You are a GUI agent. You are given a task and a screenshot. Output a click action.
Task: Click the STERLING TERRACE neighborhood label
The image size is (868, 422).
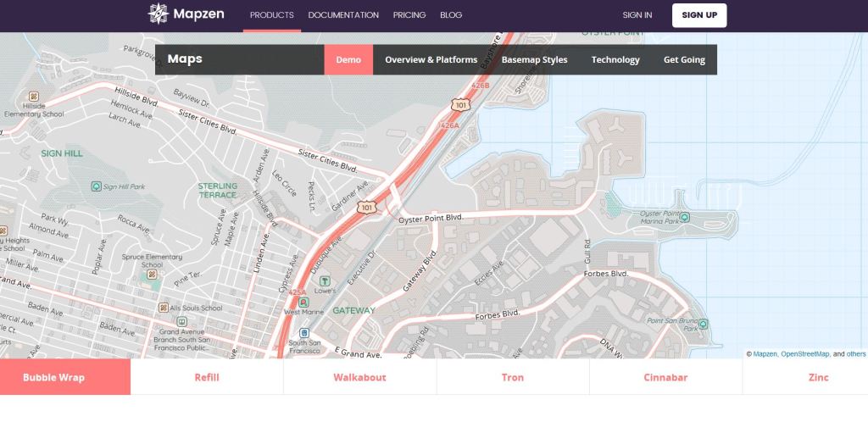point(218,191)
